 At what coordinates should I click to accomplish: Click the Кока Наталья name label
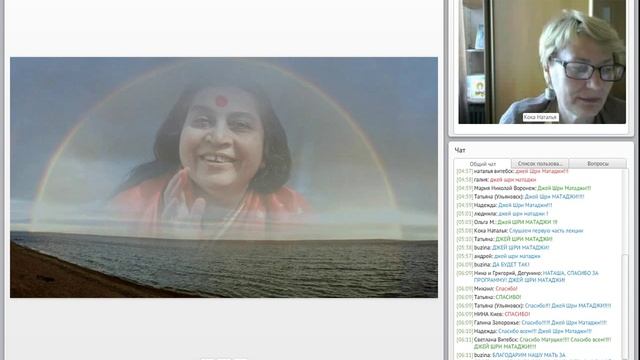tap(540, 117)
